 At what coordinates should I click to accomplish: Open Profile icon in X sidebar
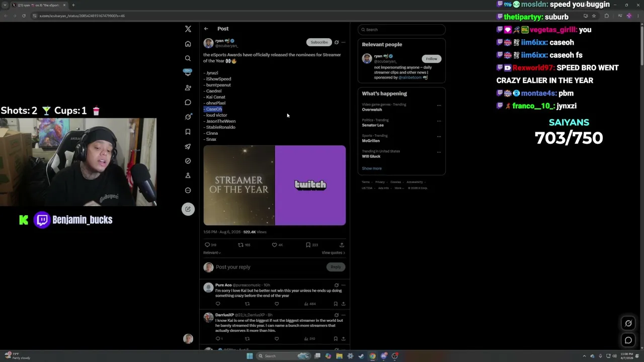[188, 175]
